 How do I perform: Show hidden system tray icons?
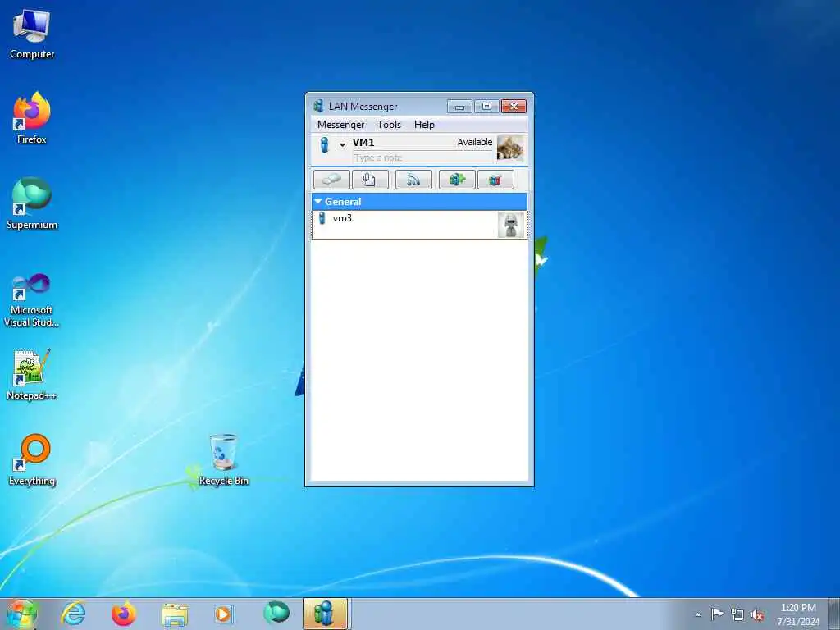coord(697,614)
